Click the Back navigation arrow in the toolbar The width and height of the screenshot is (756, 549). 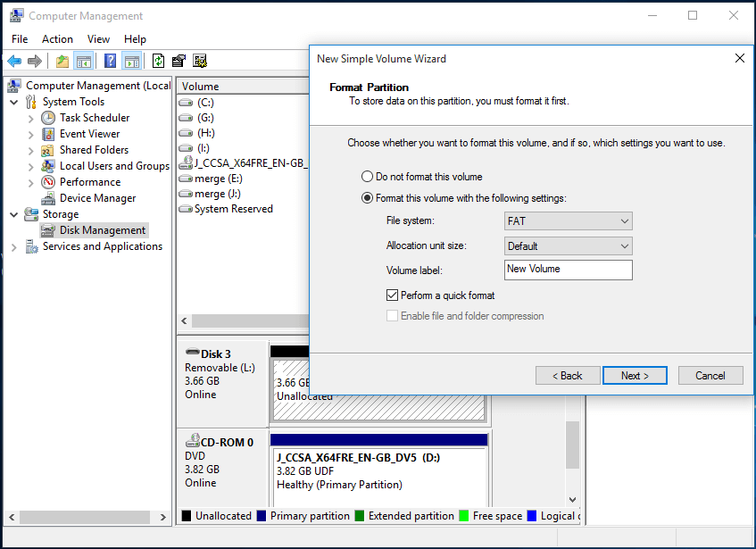[13, 61]
